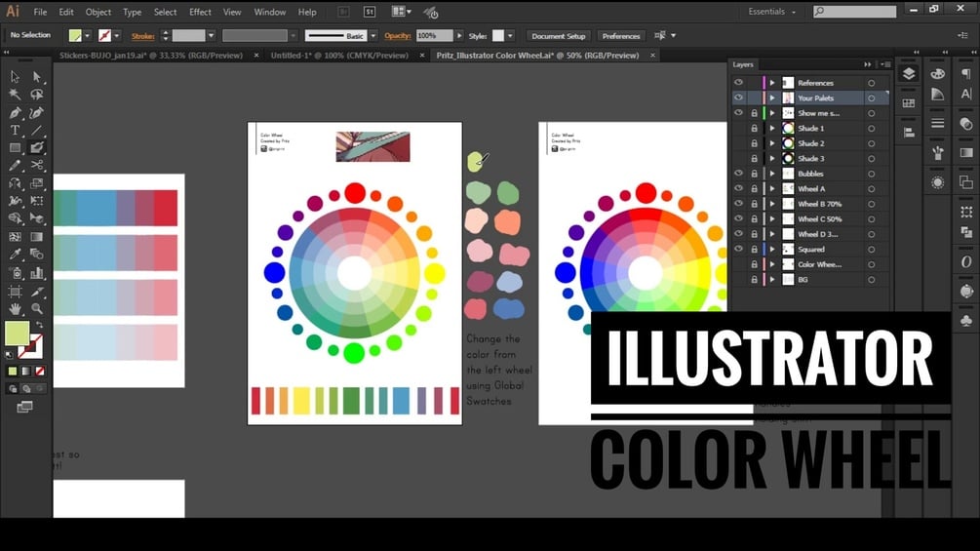
Task: Select the Magic Wand tool
Action: tap(15, 95)
